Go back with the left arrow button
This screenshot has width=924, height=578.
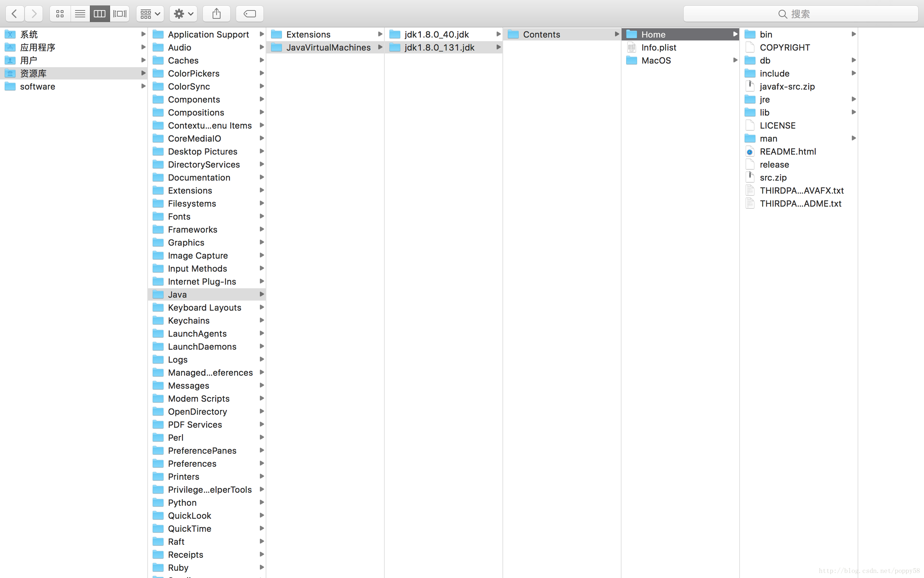click(x=14, y=14)
